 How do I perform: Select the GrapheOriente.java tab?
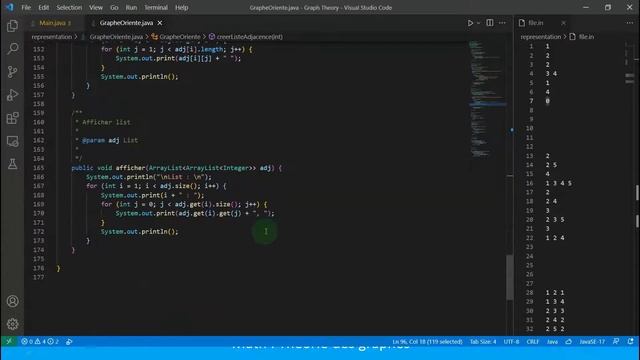(x=127, y=23)
